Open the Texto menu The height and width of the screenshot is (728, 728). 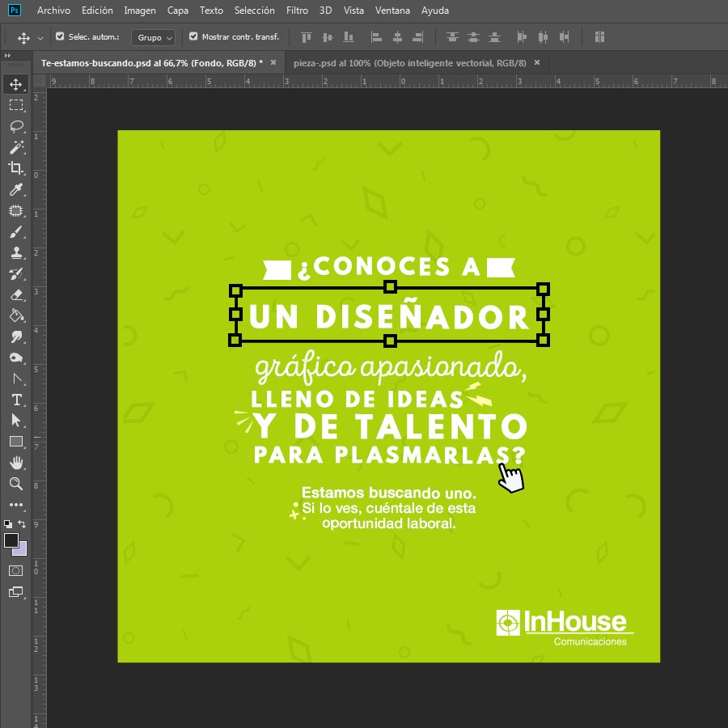click(211, 11)
